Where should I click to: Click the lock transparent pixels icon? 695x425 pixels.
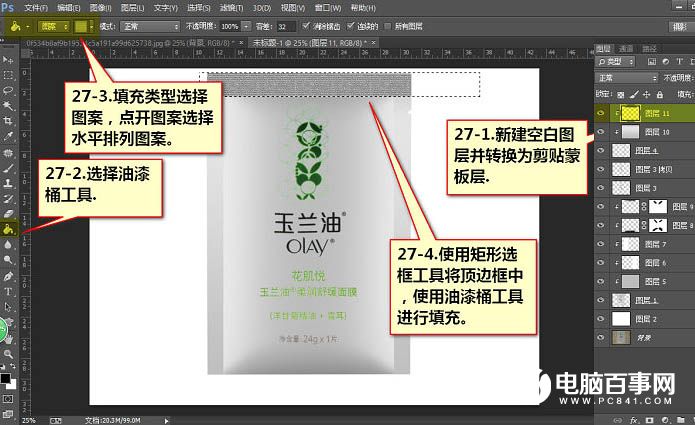pos(621,95)
